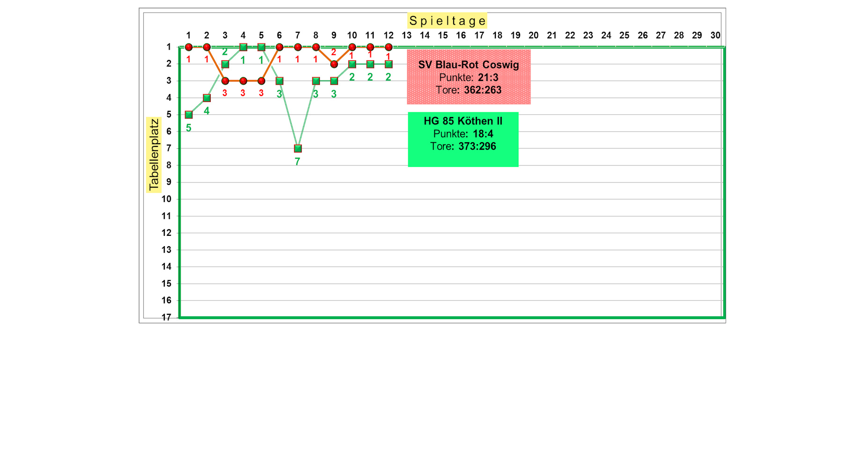
Task: Select matchday number 20 on top axis
Action: click(x=534, y=35)
